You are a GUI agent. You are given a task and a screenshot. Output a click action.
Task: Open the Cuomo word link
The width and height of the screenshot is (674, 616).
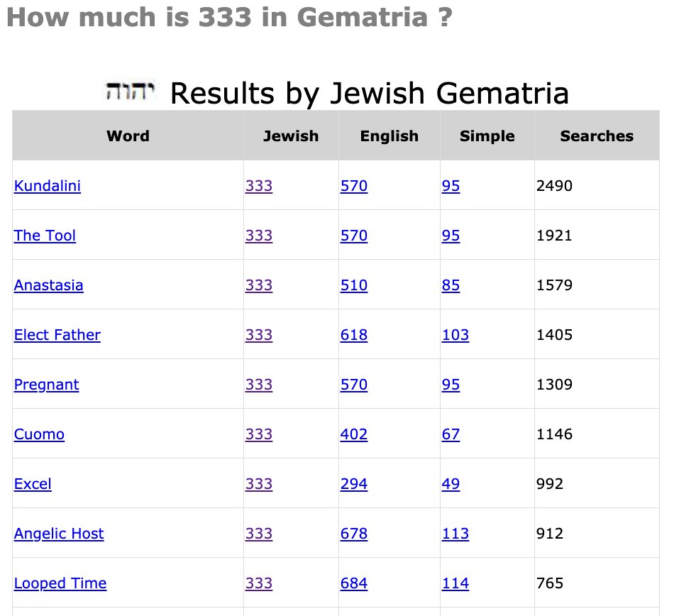pyautogui.click(x=39, y=434)
